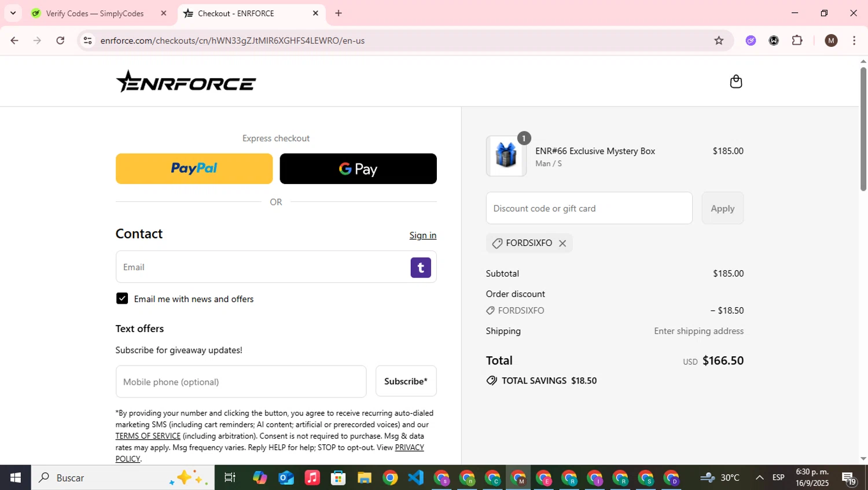Close the Checkout - ENRFORCE tab
Viewport: 868px width, 490px height.
(315, 13)
